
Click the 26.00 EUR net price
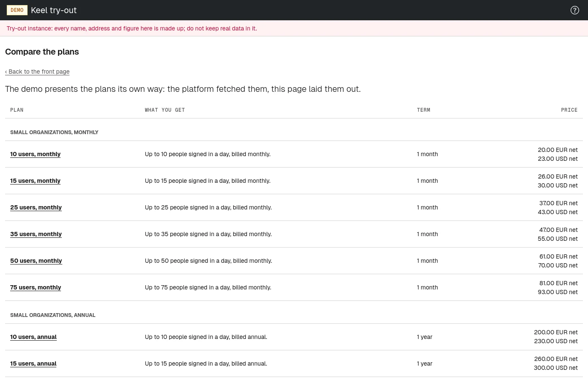[x=558, y=176]
